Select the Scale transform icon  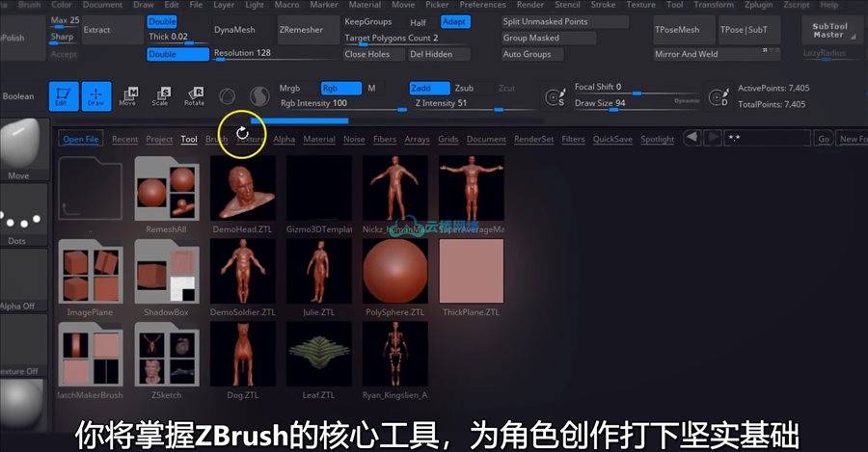pos(160,96)
